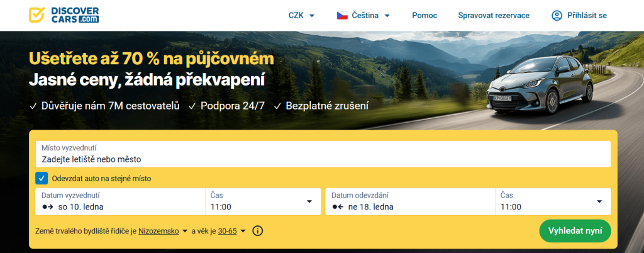Screen dimensions: 644x253
Task: Click the Czech flag icon
Action: (x=342, y=15)
